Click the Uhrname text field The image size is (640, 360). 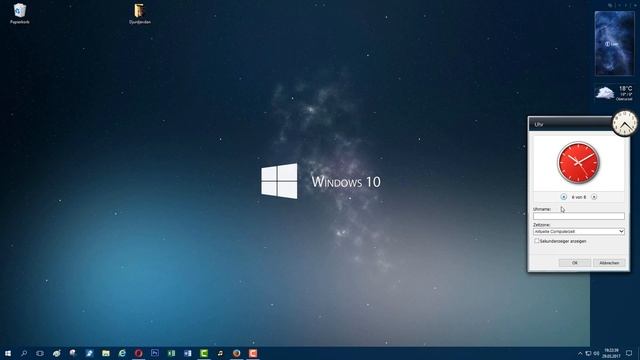click(x=579, y=216)
